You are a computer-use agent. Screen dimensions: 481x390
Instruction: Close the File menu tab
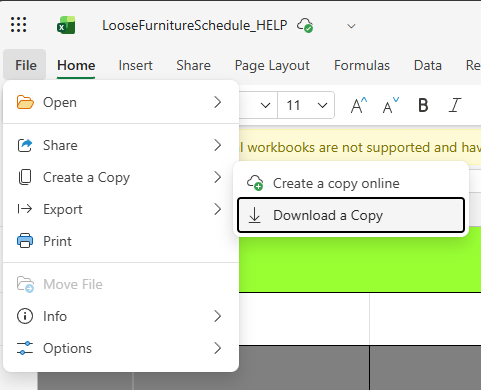[x=25, y=65]
